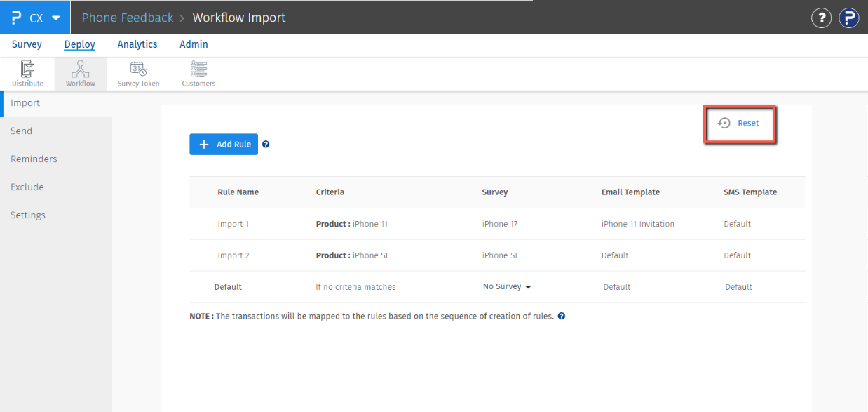
Task: Open the Phone Feedback breadcrumb link
Action: tap(128, 18)
